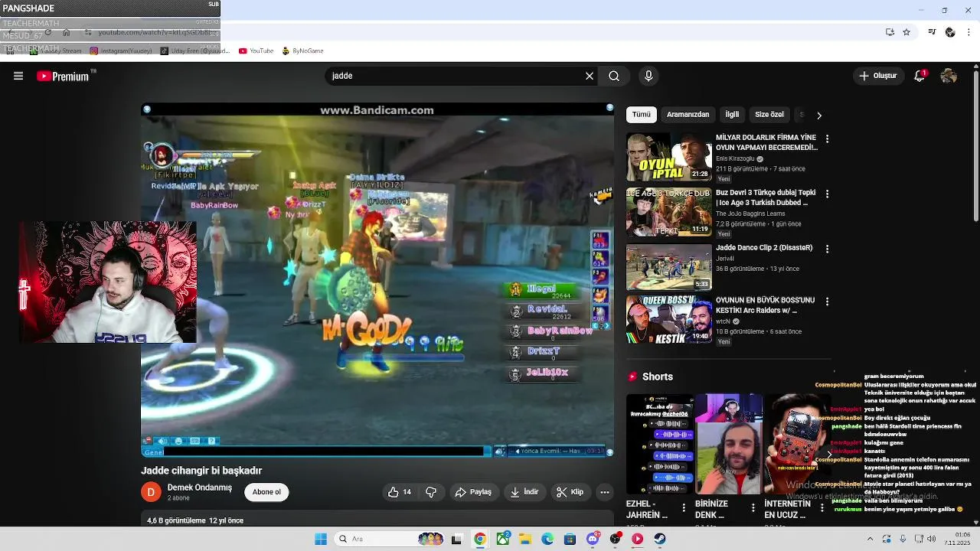Open options menu for Arc Raiders boss video
Screen dimensions: 980x551
click(x=827, y=302)
